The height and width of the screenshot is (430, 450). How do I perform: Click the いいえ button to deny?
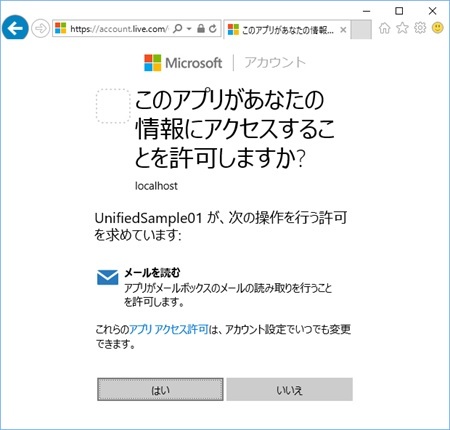point(290,389)
